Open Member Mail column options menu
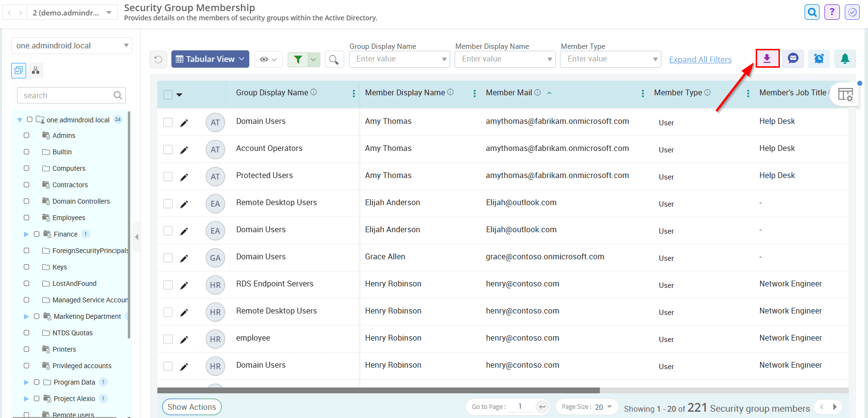Image resolution: width=868 pixels, height=418 pixels. coord(643,93)
